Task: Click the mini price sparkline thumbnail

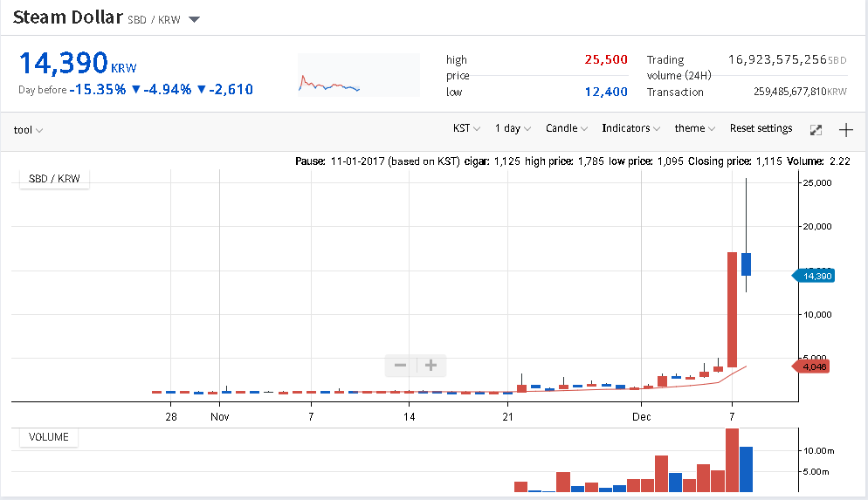Action: [359, 75]
